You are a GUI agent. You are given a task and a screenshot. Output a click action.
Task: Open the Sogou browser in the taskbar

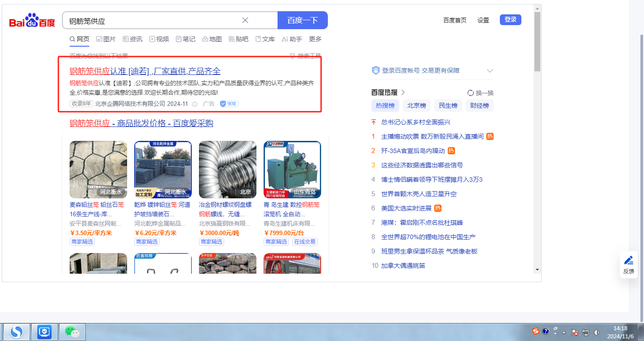18,332
